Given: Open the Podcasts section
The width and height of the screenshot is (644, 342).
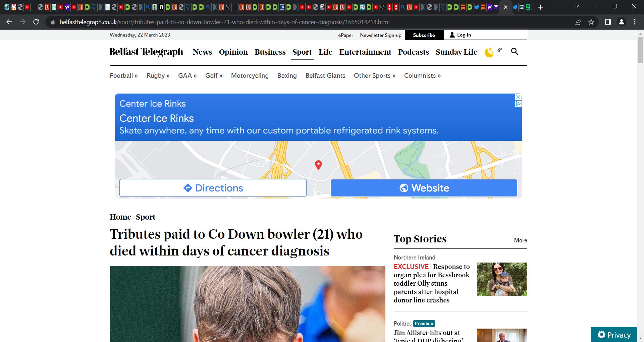Looking at the screenshot, I should point(414,52).
